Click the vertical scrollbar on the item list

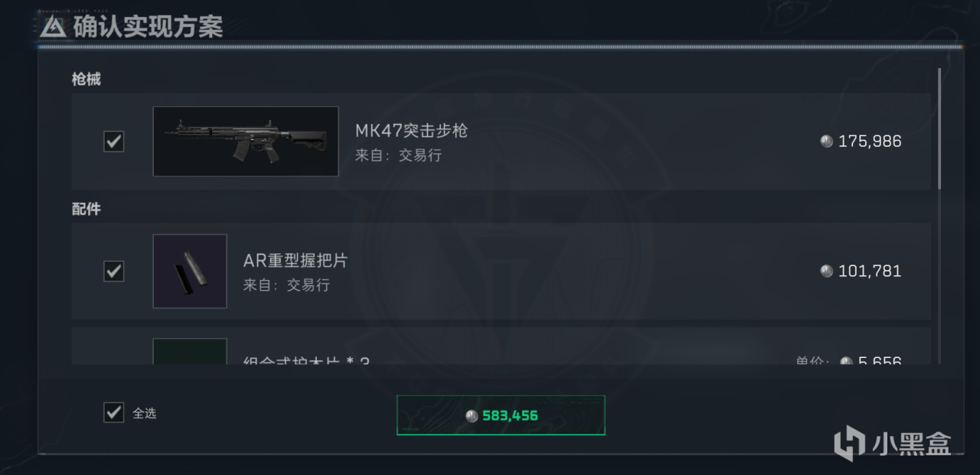(x=939, y=129)
